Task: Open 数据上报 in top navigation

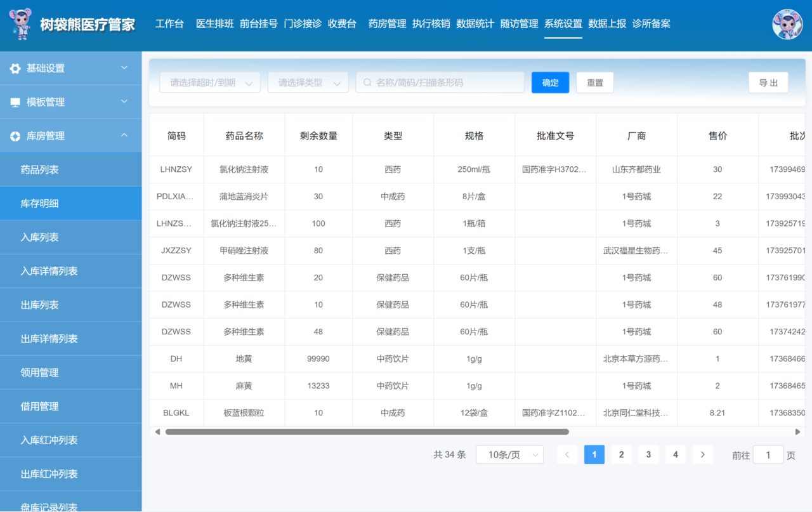Action: tap(607, 23)
